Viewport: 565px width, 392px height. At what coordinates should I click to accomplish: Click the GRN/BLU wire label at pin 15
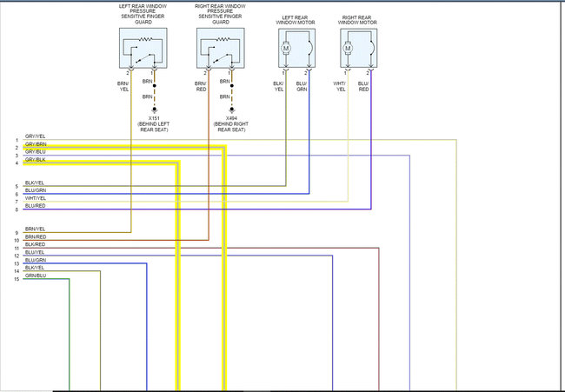36,276
